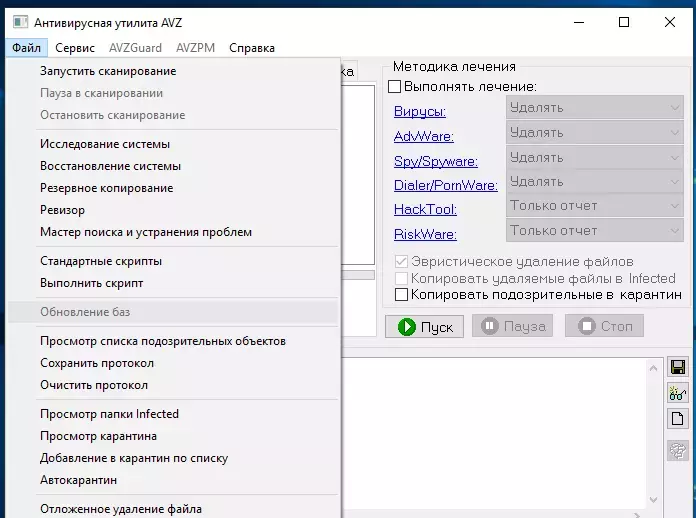
Task: Click the disabled Пауза button
Action: 512,326
